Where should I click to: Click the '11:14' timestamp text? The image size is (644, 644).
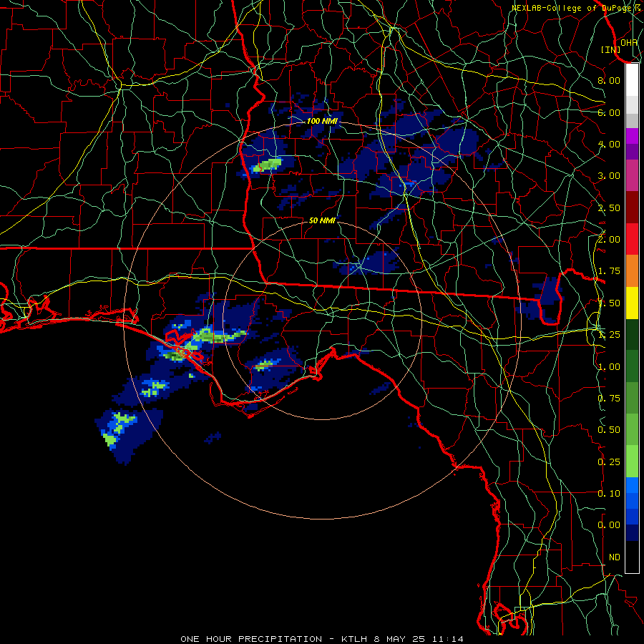(x=447, y=639)
